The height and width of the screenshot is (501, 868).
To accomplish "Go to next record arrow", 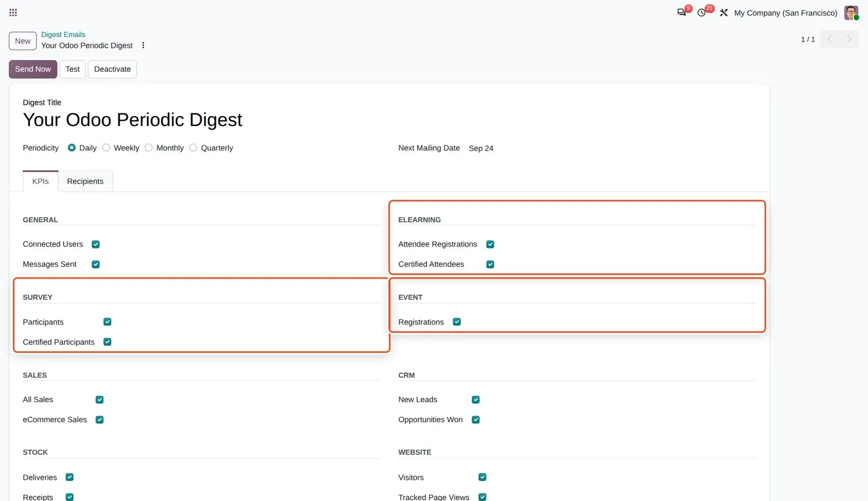I will 849,39.
